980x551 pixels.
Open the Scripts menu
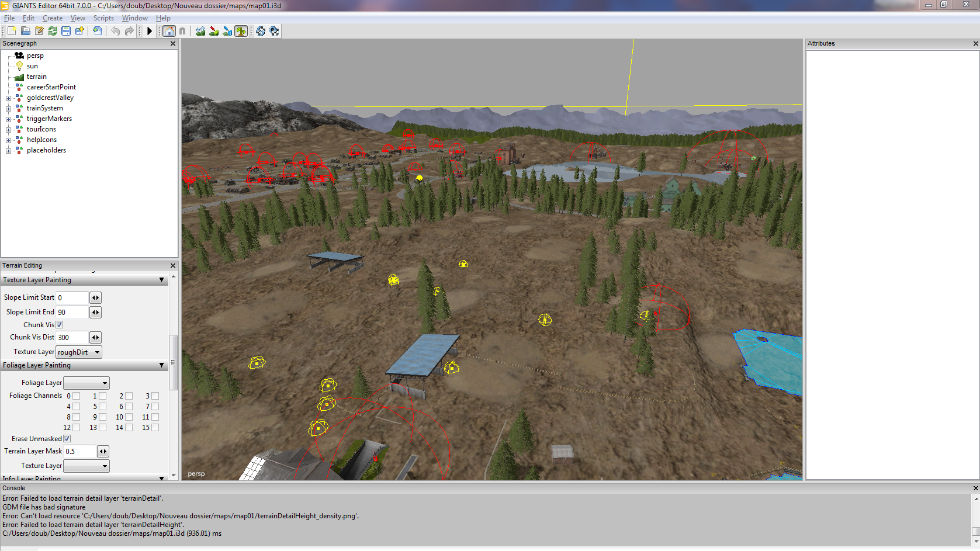tap(103, 18)
